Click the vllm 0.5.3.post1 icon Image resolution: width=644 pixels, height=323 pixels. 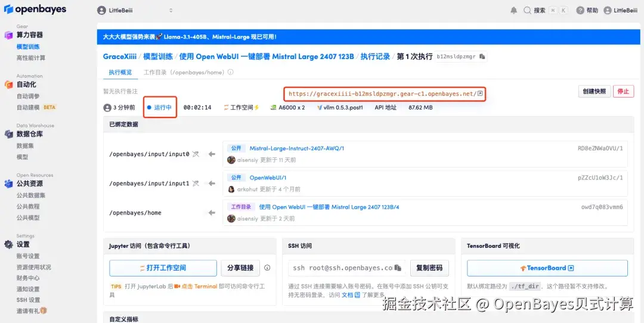point(320,107)
